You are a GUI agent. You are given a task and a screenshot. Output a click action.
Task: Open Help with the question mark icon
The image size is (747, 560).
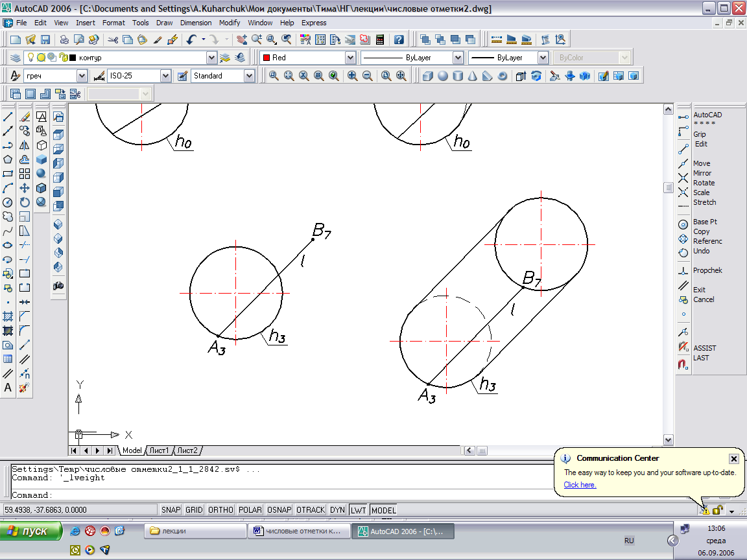pyautogui.click(x=399, y=40)
